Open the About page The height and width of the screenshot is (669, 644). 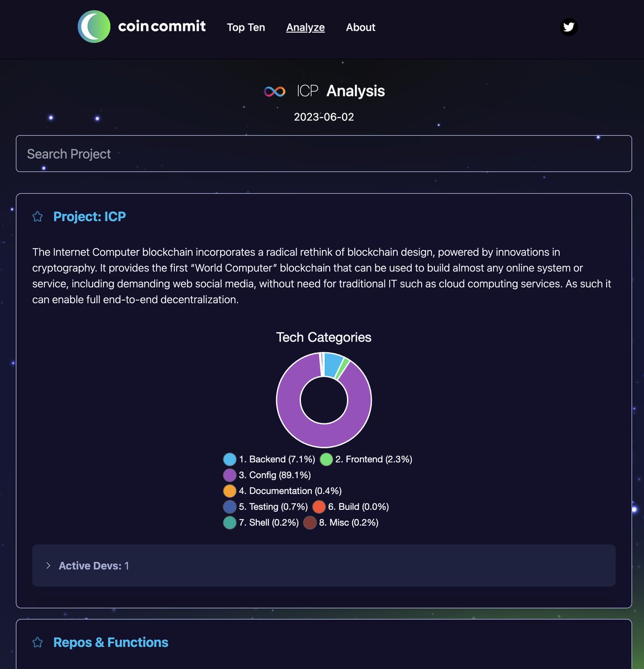pos(360,27)
